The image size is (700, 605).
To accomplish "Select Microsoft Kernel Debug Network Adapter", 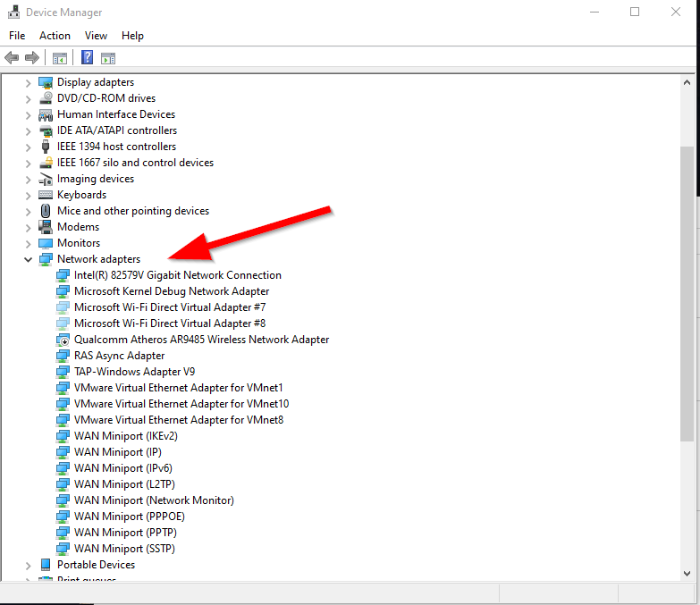I will click(x=172, y=291).
